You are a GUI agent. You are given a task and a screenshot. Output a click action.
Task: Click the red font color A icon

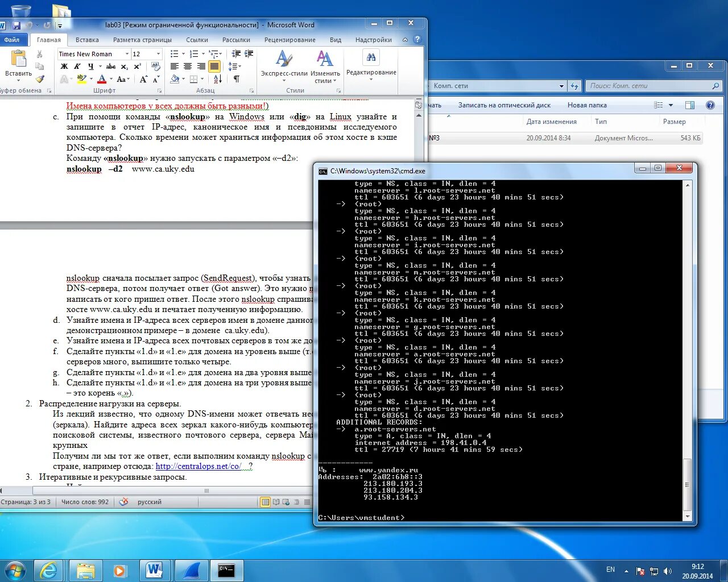click(102, 79)
